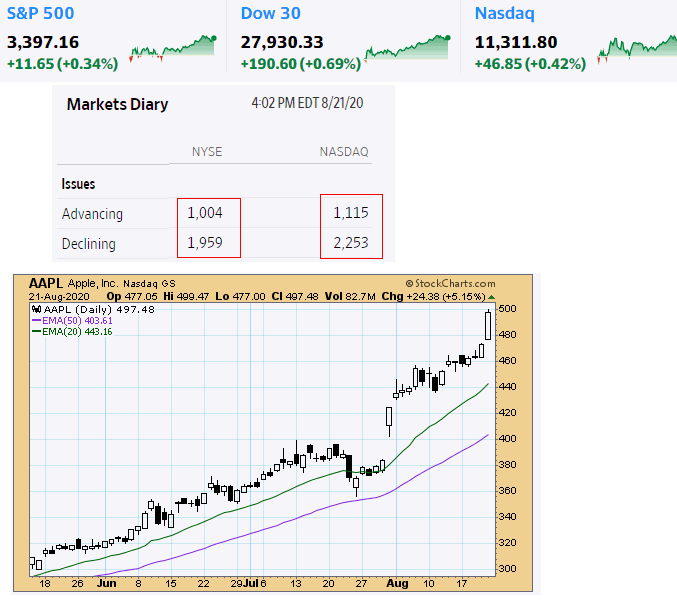677x600 pixels.
Task: Click the Nasdaq sparkline mini chart
Action: [637, 48]
